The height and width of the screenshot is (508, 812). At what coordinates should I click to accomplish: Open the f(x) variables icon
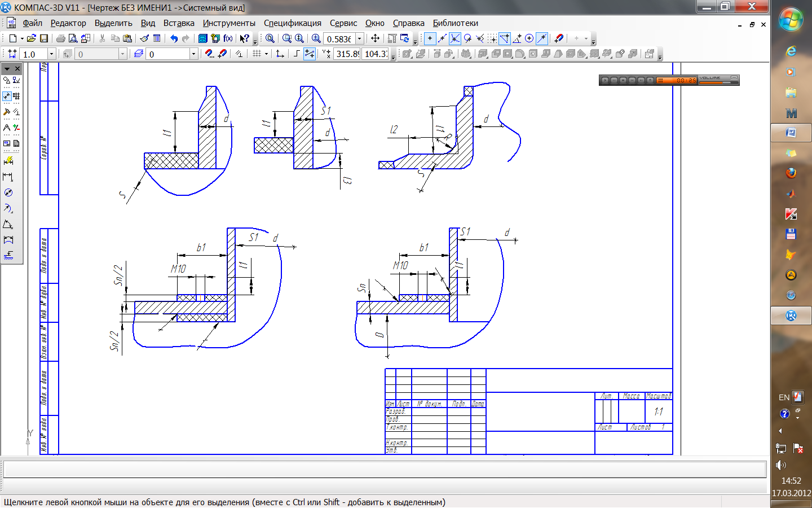point(228,38)
